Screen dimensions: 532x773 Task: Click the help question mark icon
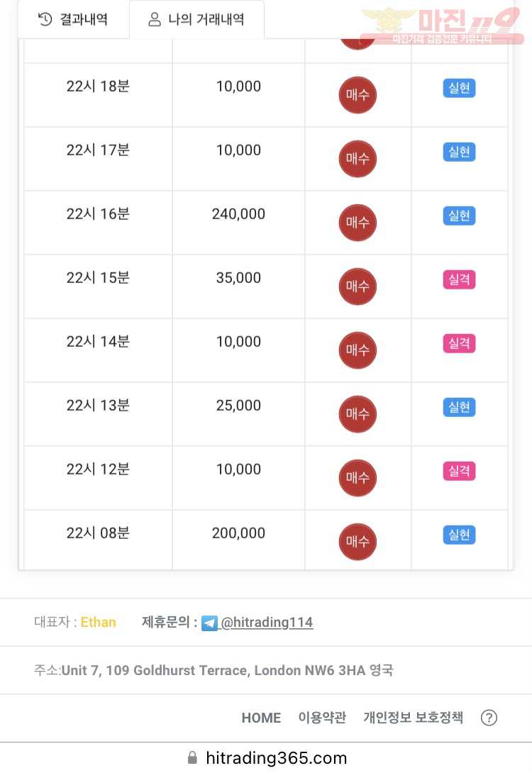(489, 717)
